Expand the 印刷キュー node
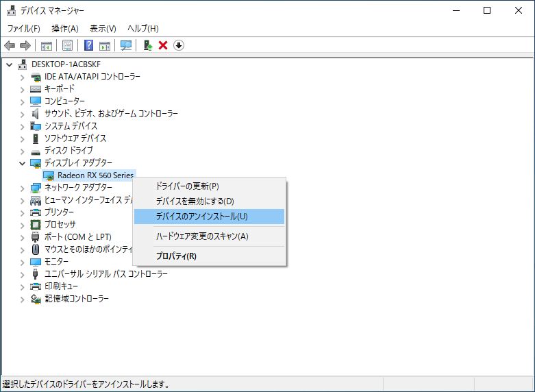This screenshot has height=392, width=535. tap(22, 287)
